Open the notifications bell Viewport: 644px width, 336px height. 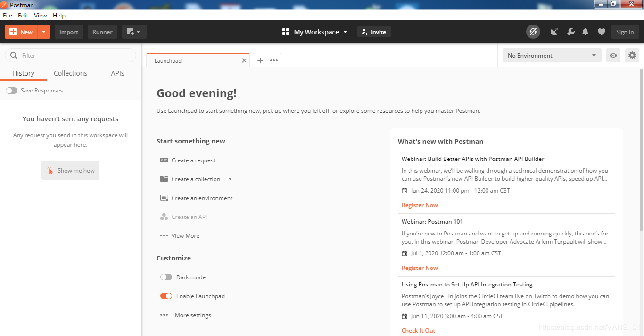pyautogui.click(x=586, y=32)
